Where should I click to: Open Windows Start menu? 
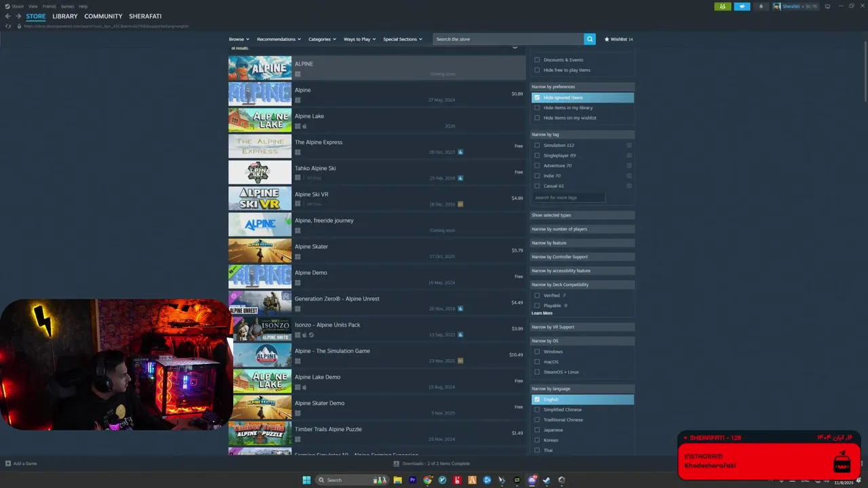307,480
